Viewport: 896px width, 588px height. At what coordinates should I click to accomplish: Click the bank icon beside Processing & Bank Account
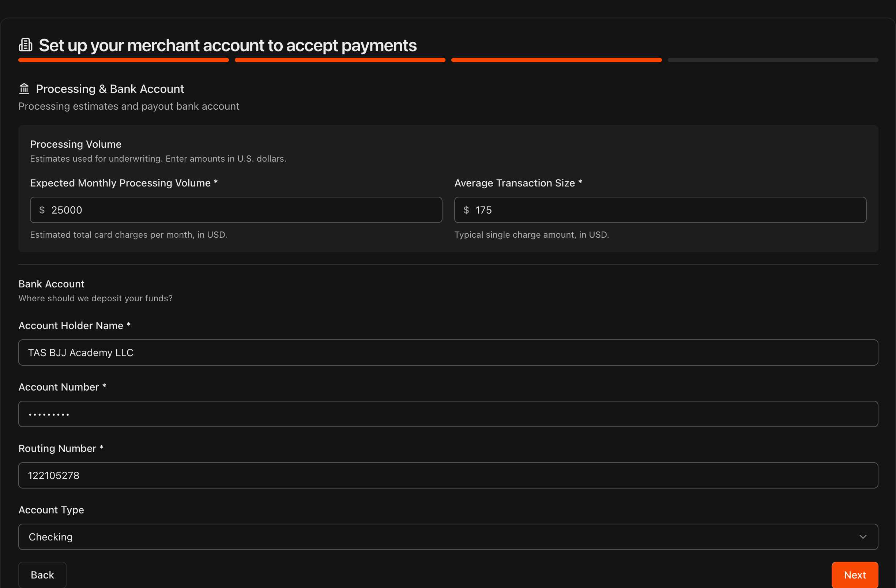pos(24,89)
